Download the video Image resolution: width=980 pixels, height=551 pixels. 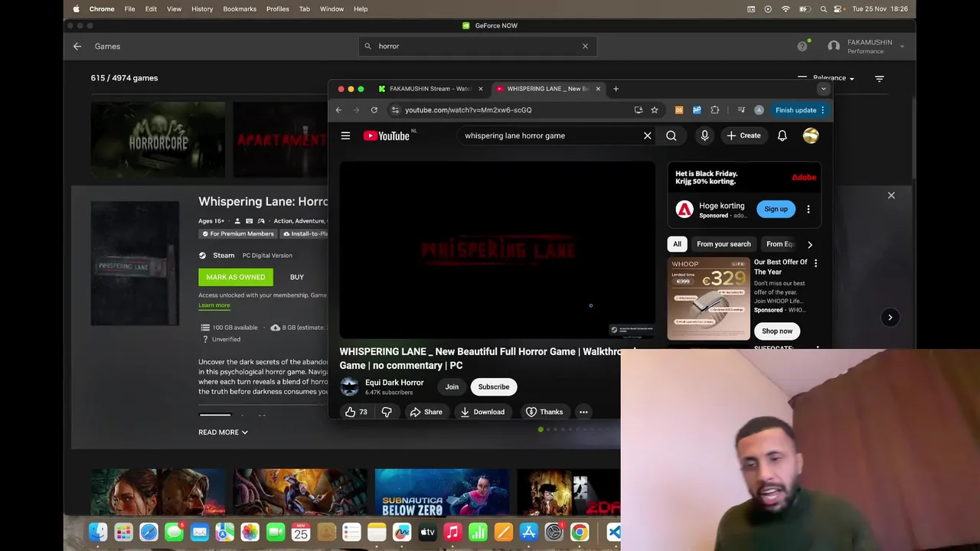click(482, 412)
